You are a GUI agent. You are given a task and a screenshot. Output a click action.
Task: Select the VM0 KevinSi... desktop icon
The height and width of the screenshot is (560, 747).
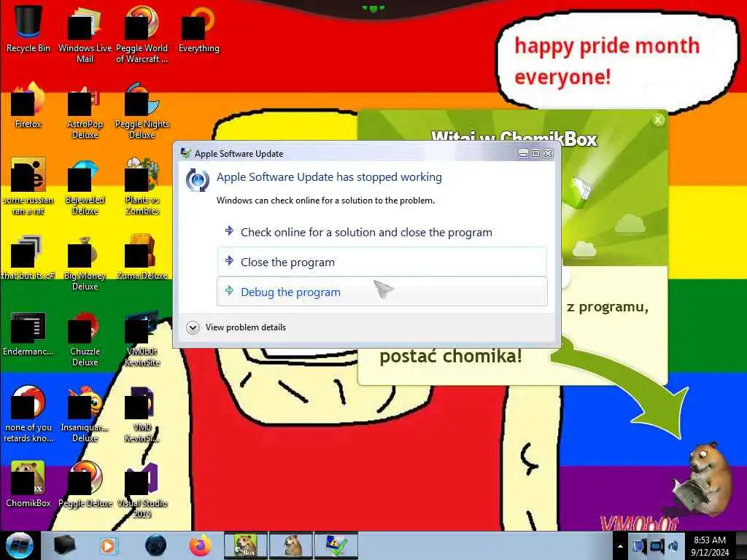pyautogui.click(x=142, y=413)
